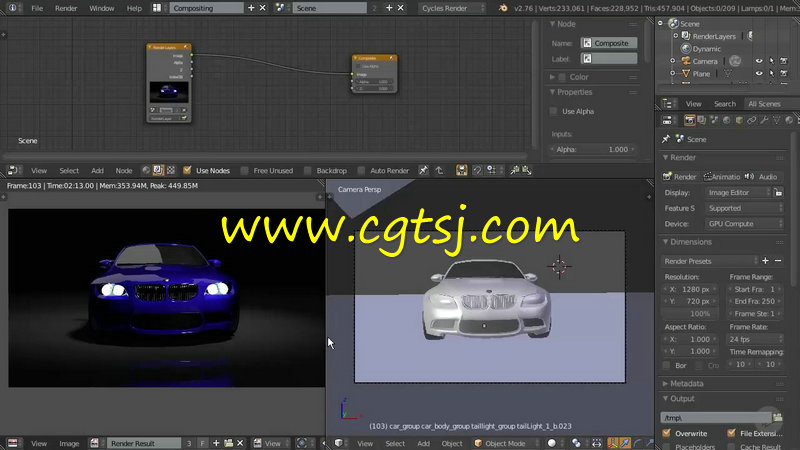
Task: Click the image editor type icon at bottom left
Action: (x=12, y=443)
